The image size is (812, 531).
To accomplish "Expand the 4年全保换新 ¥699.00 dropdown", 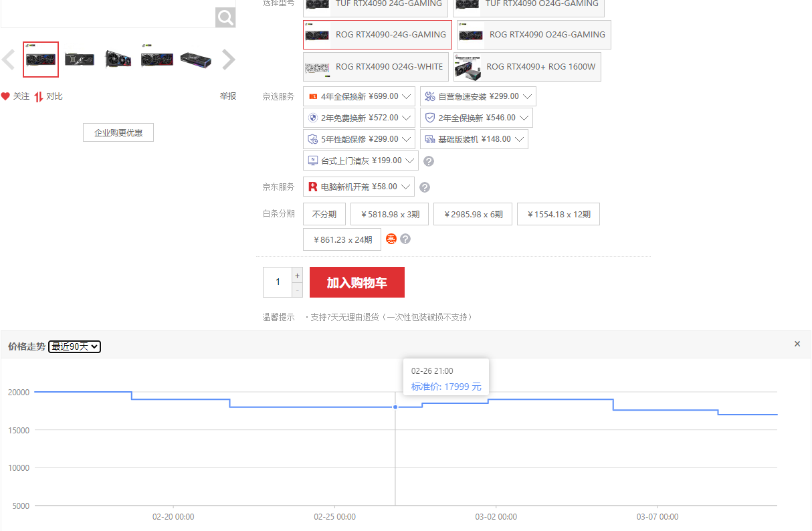I will coord(406,96).
